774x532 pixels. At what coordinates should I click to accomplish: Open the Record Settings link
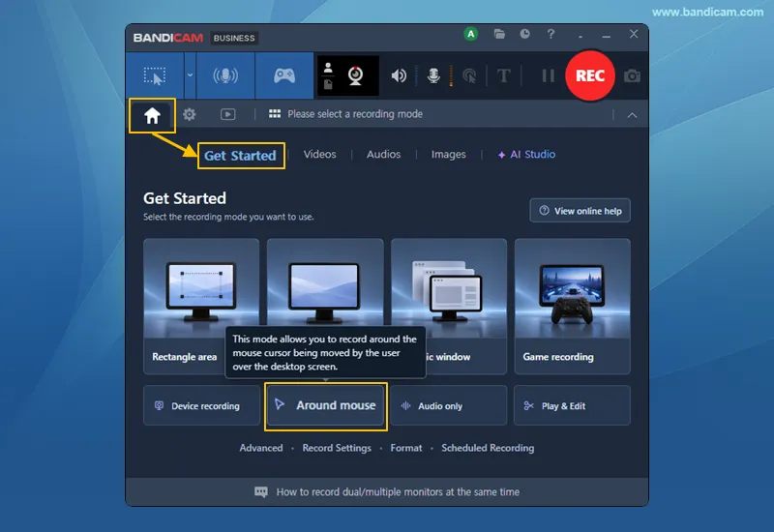[337, 448]
